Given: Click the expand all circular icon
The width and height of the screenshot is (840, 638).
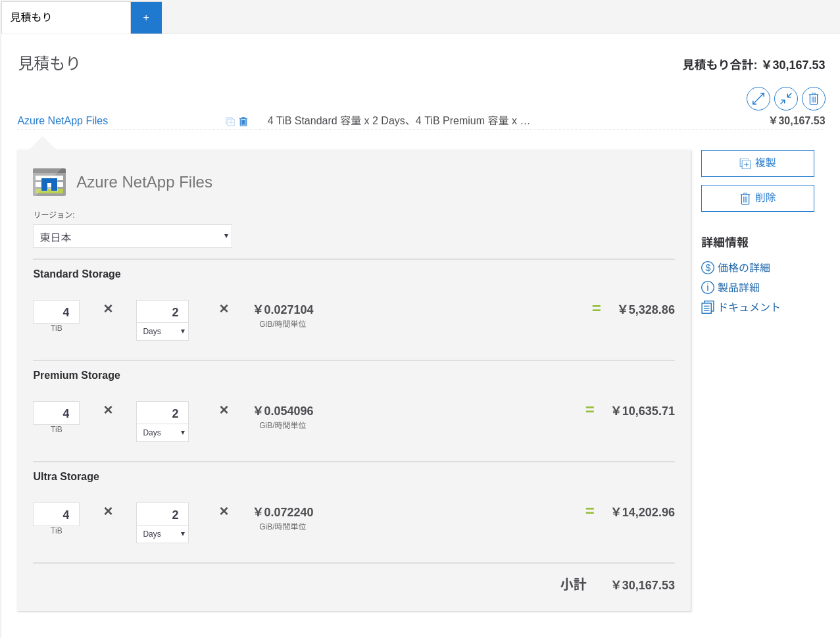Looking at the screenshot, I should click(x=758, y=99).
